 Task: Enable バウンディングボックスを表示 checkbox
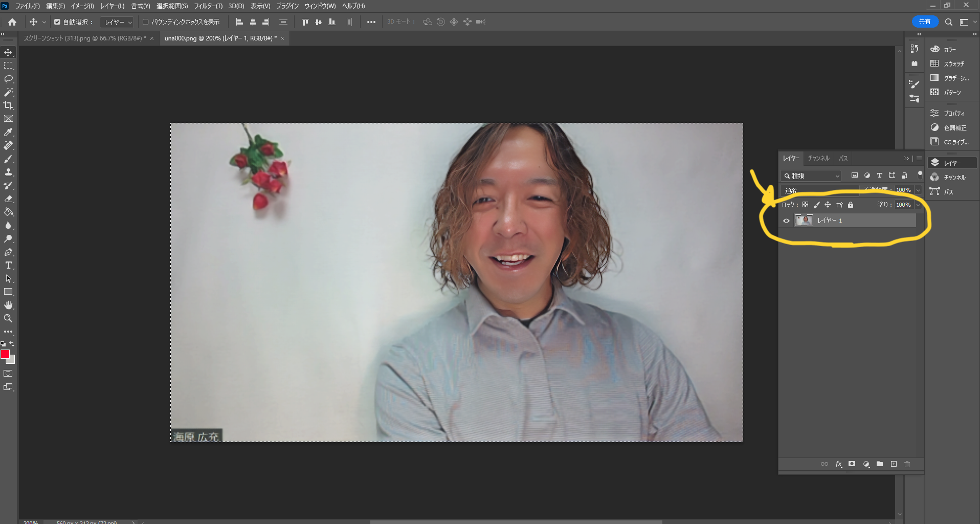pos(145,22)
